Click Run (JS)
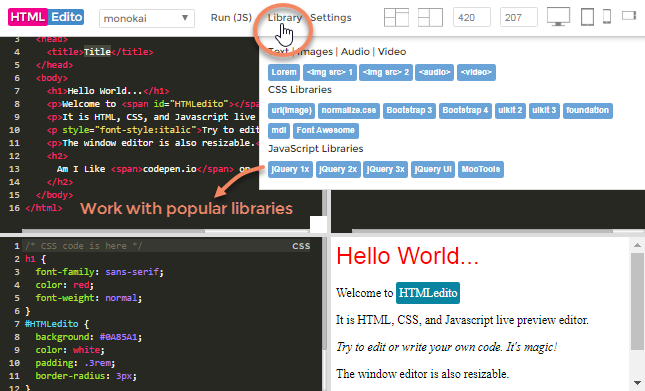The width and height of the screenshot is (645, 391). [231, 18]
